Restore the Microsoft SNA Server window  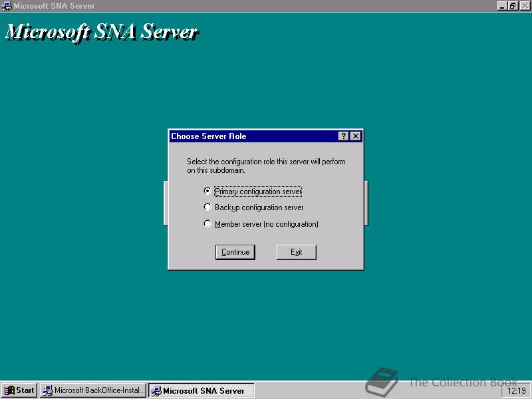pyautogui.click(x=513, y=6)
